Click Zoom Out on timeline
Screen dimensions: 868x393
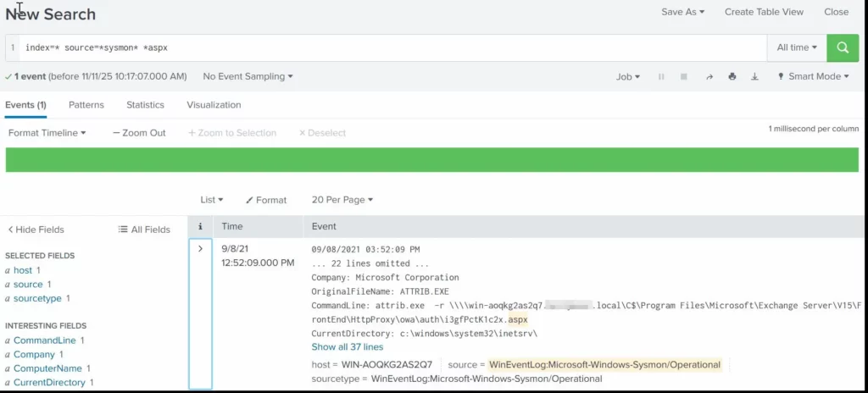click(139, 133)
